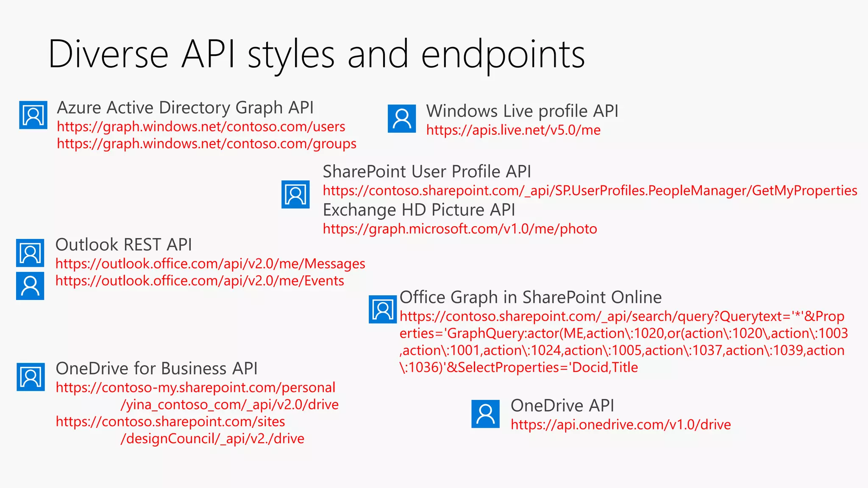Select the 'Exchange HD Picture API' heading
The height and width of the screenshot is (488, 868).
coord(419,210)
